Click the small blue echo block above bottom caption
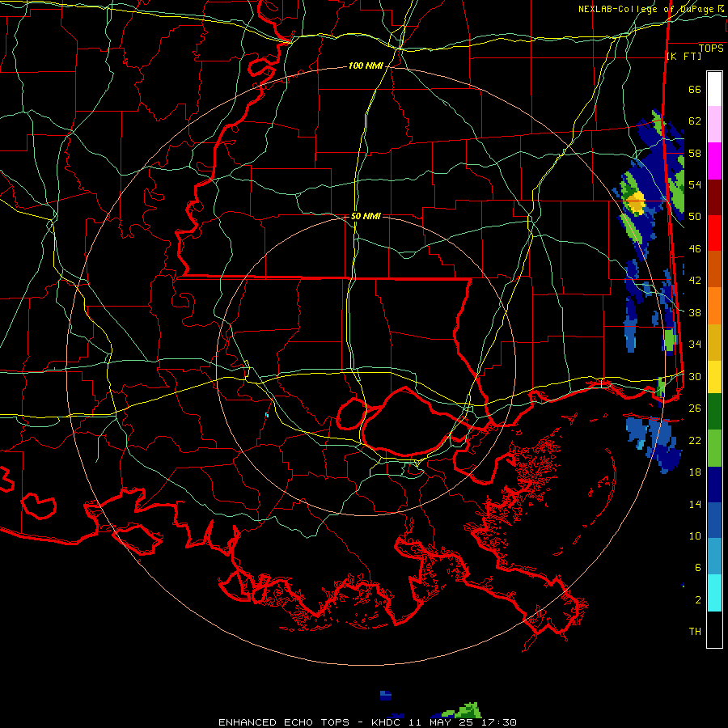The image size is (728, 728). coord(385,695)
